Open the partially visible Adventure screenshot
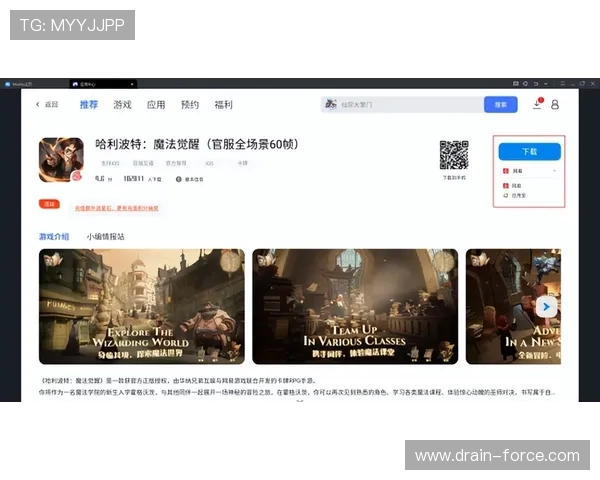The width and height of the screenshot is (600, 480). click(513, 307)
